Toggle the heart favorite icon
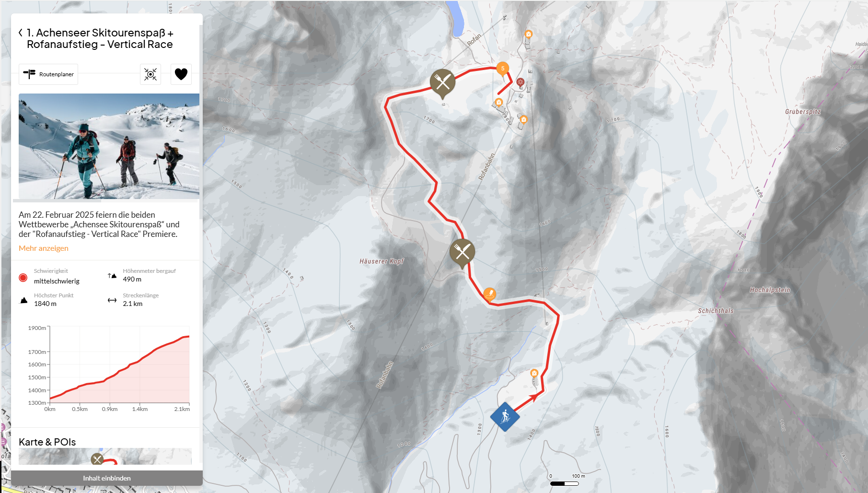868x493 pixels. point(181,74)
